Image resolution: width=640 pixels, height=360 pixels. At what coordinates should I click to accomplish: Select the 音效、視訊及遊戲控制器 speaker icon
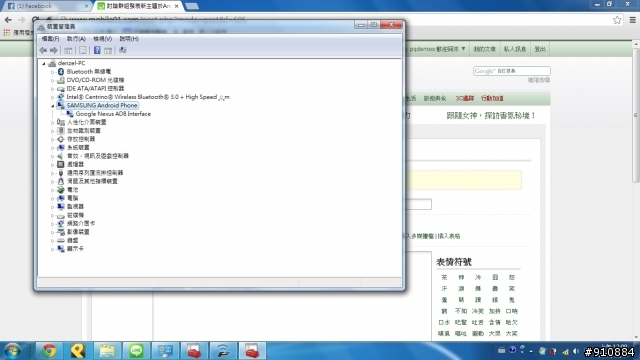[61, 156]
